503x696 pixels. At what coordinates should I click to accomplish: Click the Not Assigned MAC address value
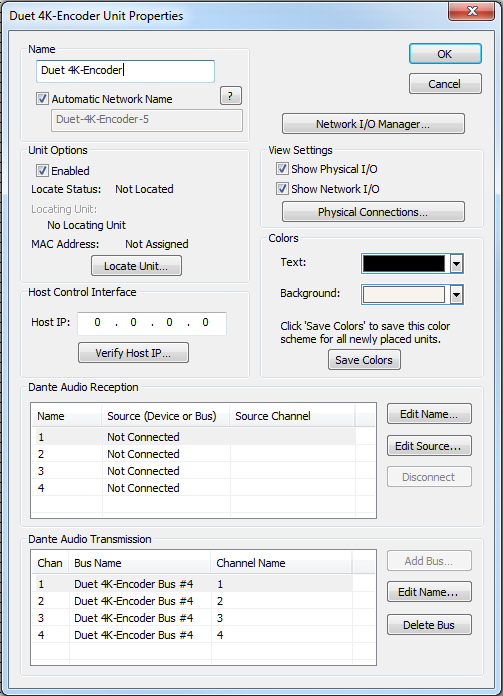point(157,244)
